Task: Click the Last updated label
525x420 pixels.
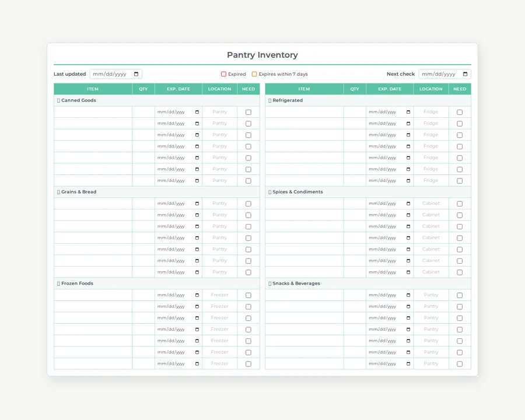Action: [69, 74]
